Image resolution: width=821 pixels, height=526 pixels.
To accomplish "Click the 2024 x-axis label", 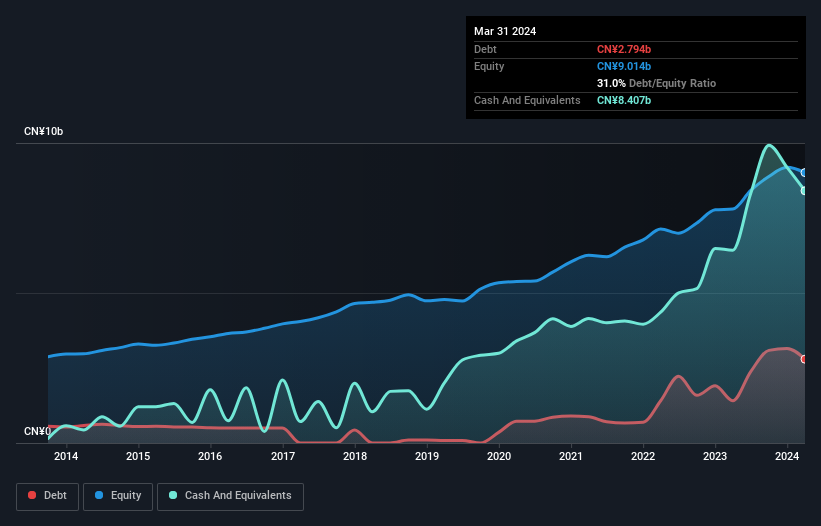I will tap(787, 456).
